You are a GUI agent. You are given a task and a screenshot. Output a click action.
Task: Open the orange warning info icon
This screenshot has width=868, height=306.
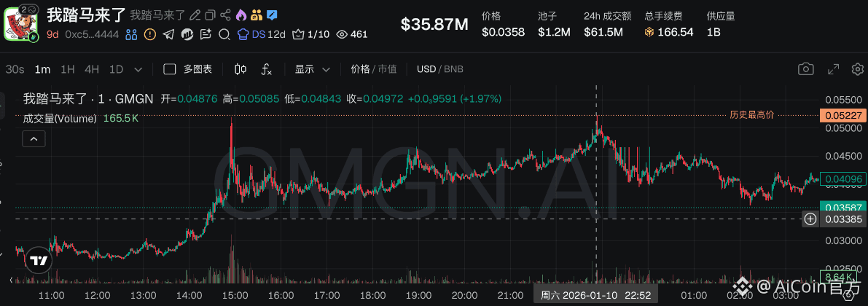coord(150,34)
